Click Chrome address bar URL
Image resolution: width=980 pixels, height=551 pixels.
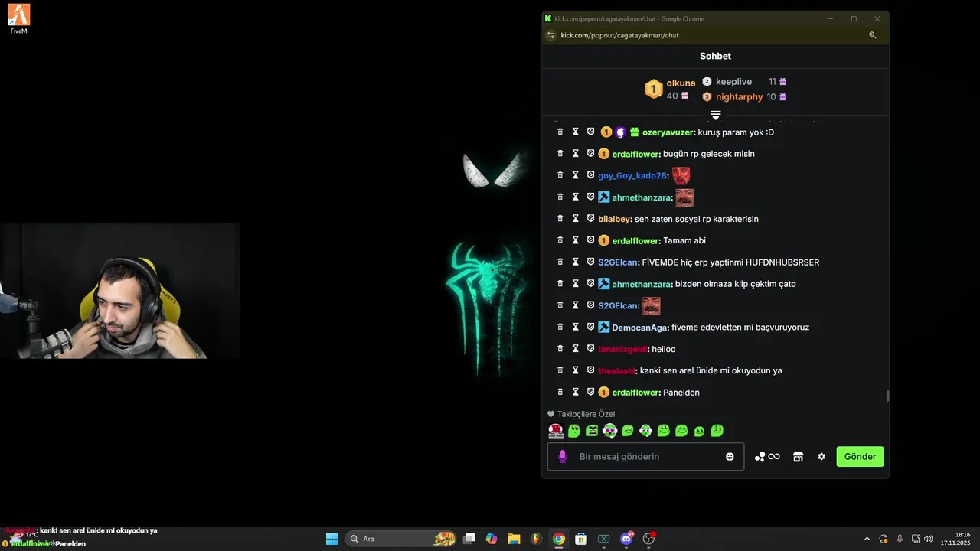(x=619, y=35)
